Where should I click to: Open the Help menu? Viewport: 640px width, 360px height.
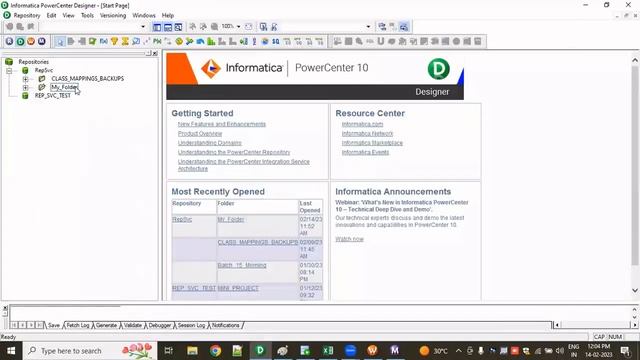point(168,16)
